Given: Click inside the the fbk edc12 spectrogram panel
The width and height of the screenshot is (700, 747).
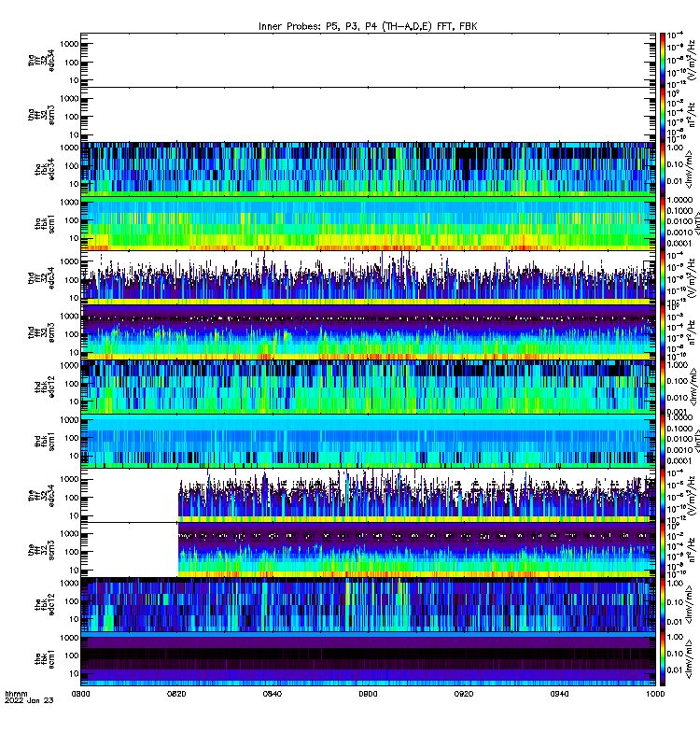Looking at the screenshot, I should (368, 604).
